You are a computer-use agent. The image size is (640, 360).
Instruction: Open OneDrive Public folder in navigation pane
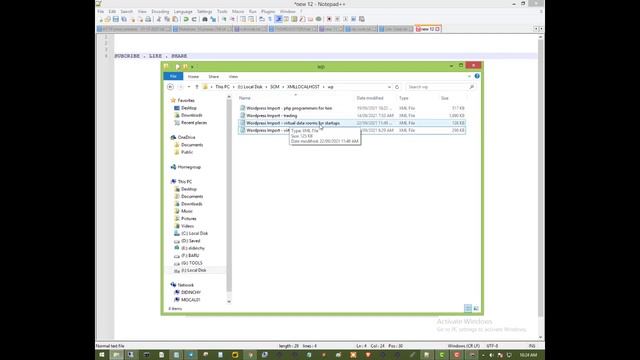click(187, 152)
